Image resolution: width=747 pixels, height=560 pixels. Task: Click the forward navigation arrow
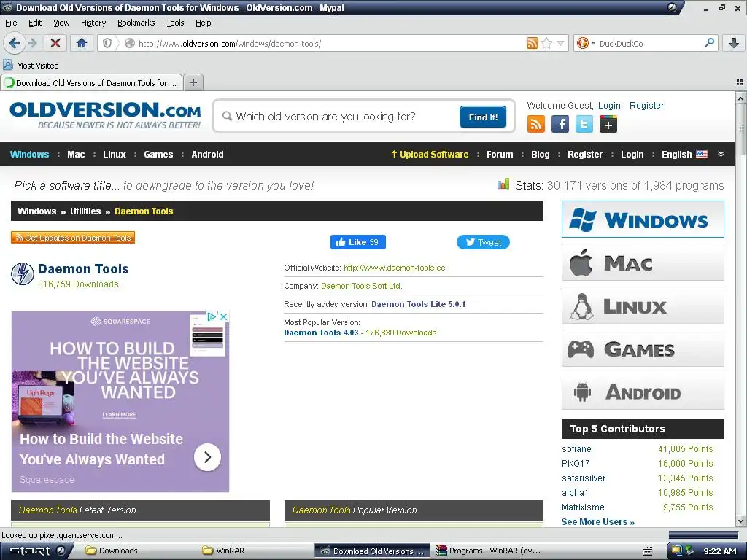[32, 43]
